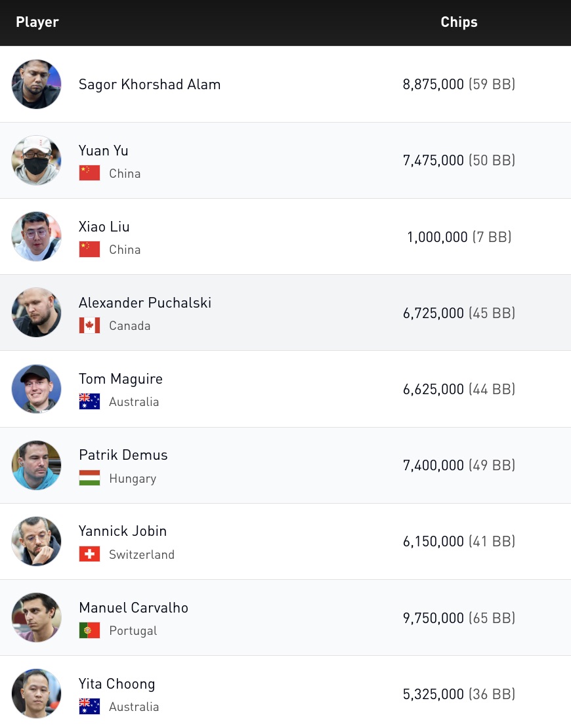This screenshot has height=728, width=571.
Task: Click Manuel Carvalho's 9,750,000 chip count
Action: coord(433,618)
